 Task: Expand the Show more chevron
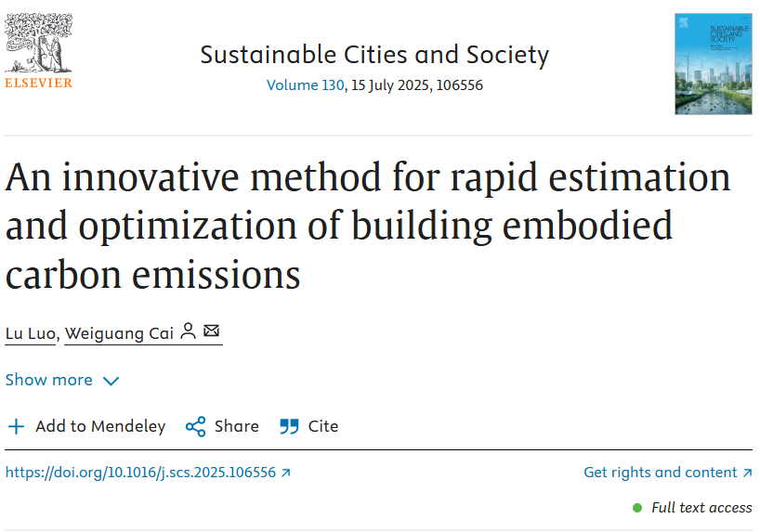coord(111,381)
